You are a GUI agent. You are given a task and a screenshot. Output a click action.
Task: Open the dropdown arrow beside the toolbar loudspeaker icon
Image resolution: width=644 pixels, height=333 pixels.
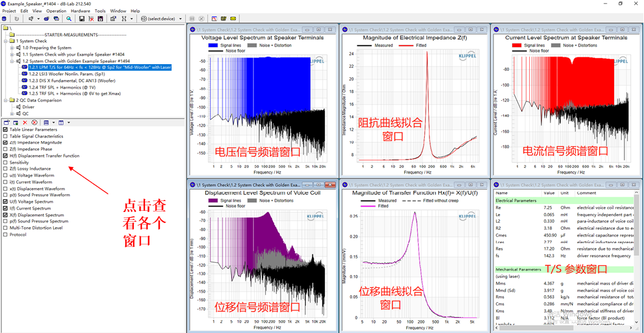click(x=38, y=19)
